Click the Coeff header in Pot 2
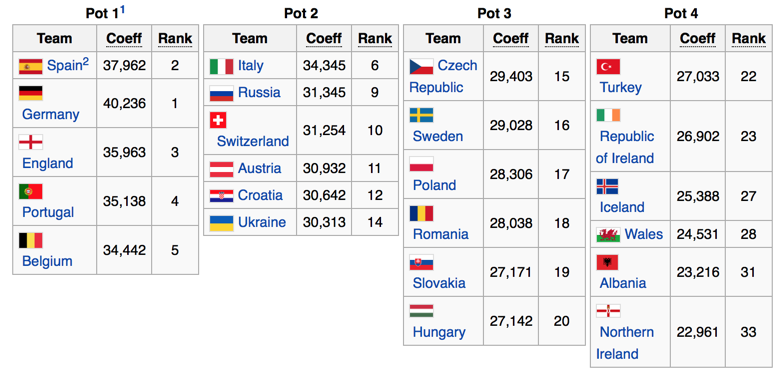The image size is (779, 374). point(324,38)
